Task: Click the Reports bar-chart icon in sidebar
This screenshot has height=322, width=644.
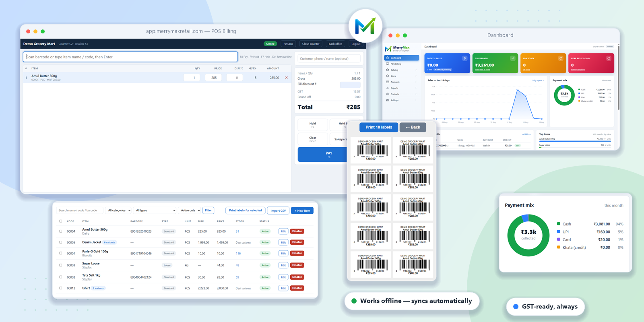Action: [x=388, y=88]
